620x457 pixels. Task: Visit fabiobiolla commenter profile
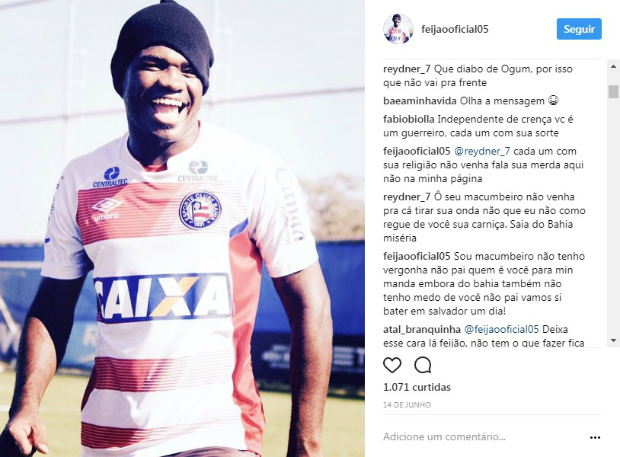tap(409, 119)
